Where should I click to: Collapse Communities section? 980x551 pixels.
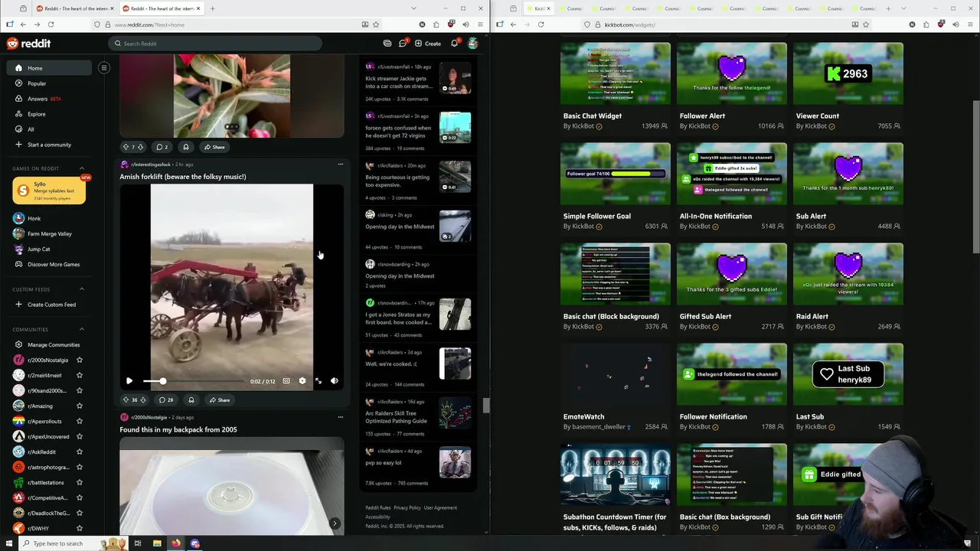pos(82,330)
